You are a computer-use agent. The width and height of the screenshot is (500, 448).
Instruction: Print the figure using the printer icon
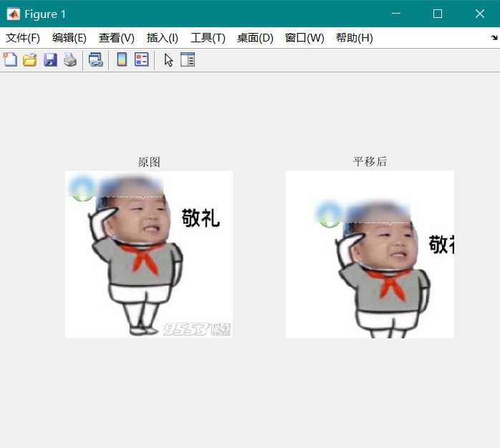pos(70,59)
